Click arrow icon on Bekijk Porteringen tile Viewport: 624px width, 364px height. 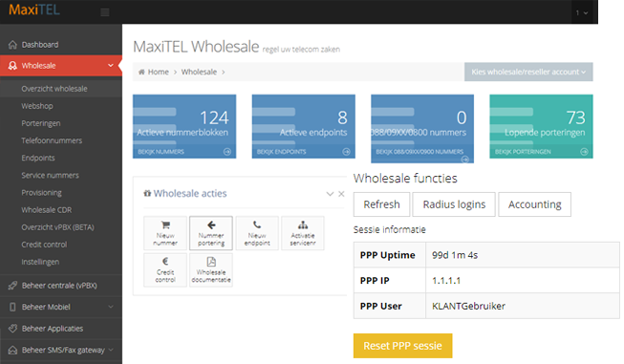point(584,152)
